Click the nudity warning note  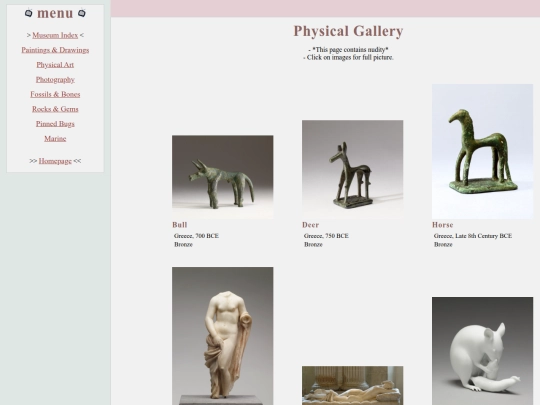coord(349,50)
